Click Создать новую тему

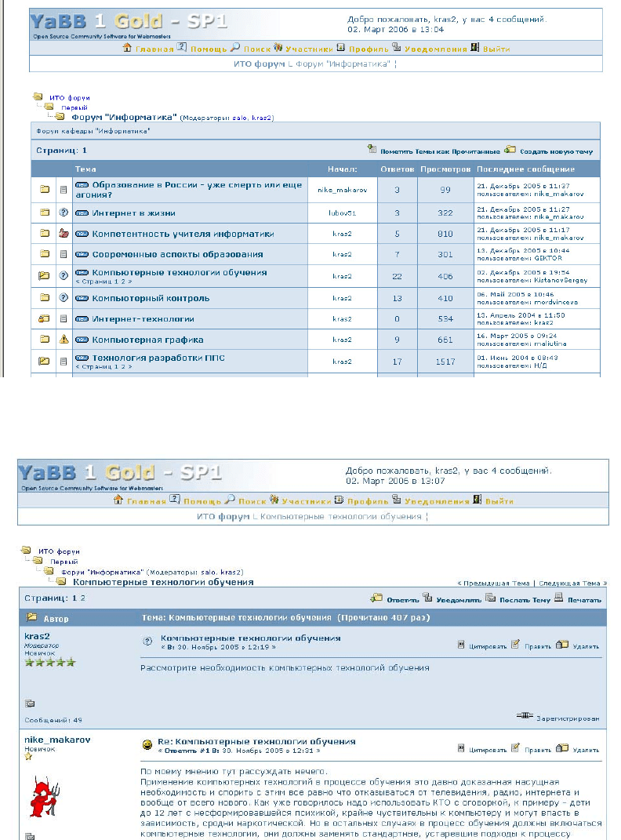click(x=556, y=151)
